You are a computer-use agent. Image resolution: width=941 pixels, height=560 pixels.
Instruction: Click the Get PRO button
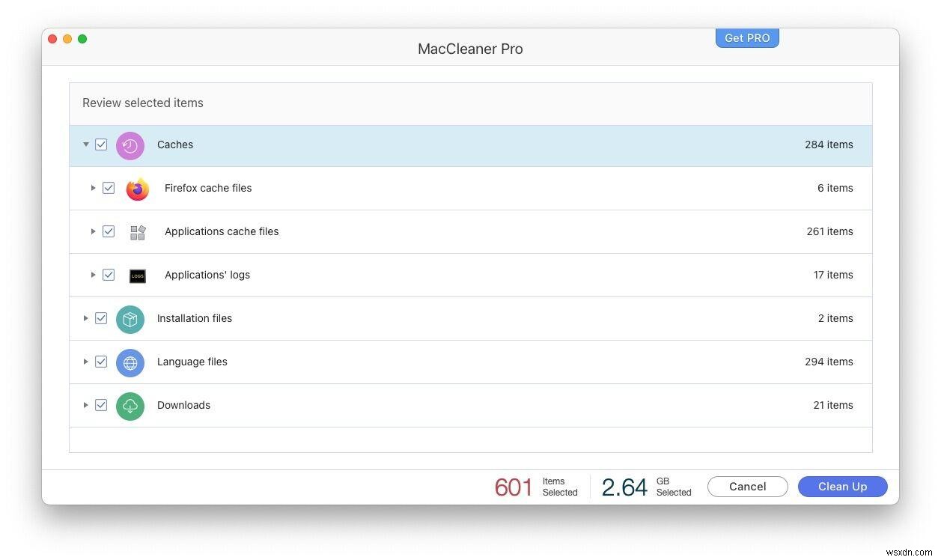pyautogui.click(x=747, y=37)
